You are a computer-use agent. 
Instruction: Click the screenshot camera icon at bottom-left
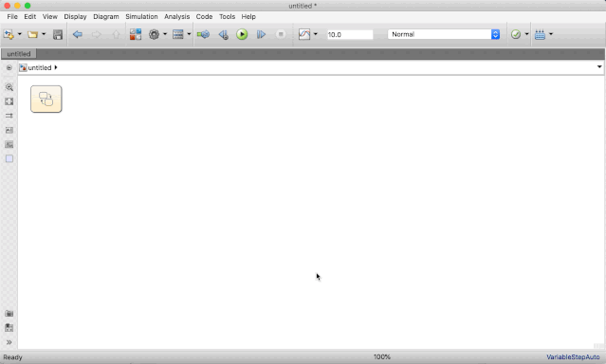coord(9,314)
